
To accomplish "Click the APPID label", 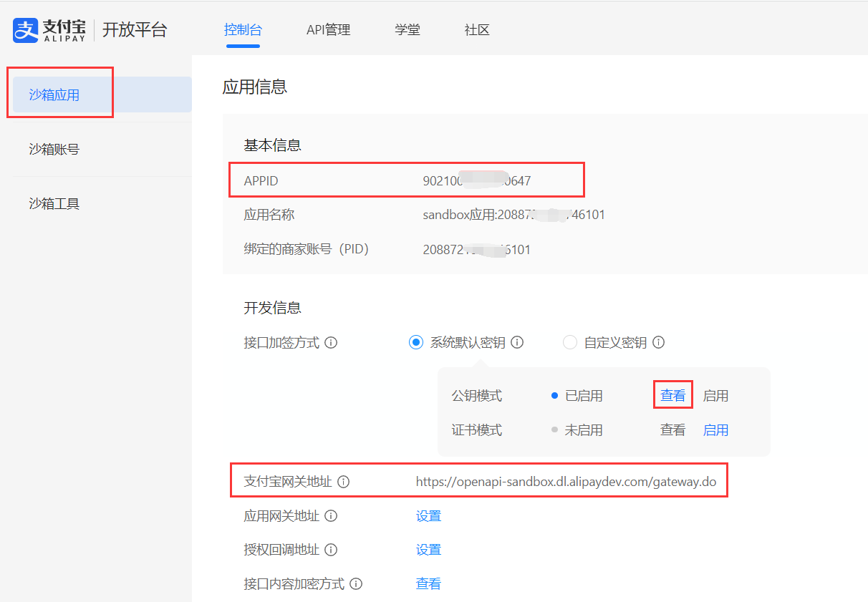I will (261, 181).
